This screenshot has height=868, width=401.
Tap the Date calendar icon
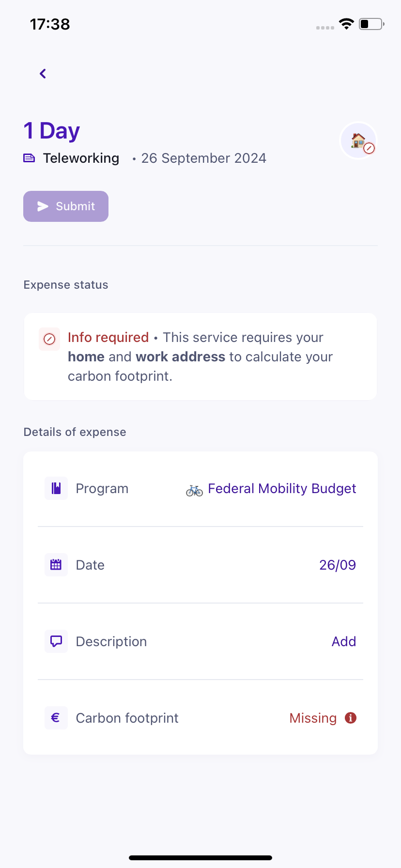point(56,565)
